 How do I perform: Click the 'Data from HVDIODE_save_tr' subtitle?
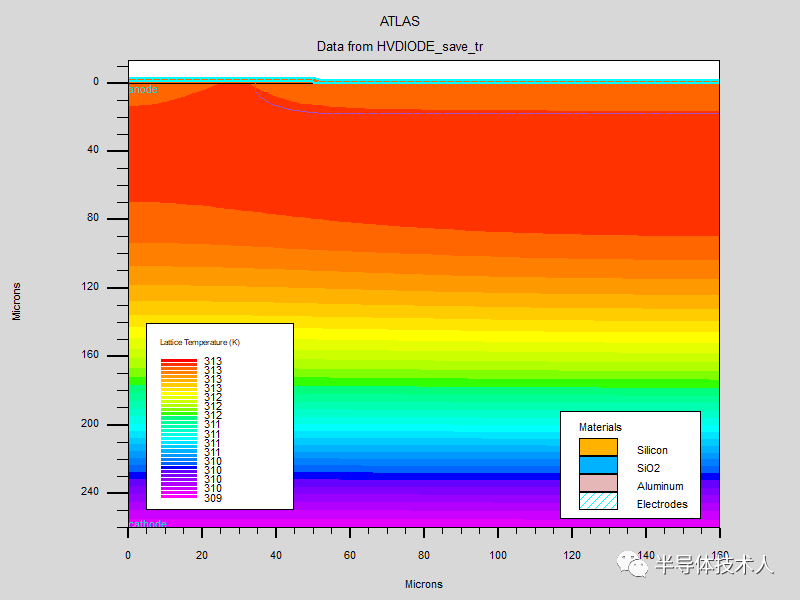(399, 46)
